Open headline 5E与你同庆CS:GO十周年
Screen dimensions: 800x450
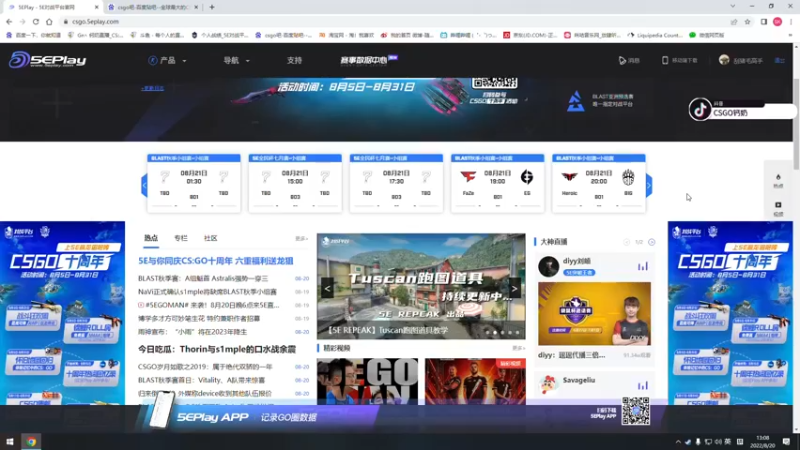tap(216, 261)
